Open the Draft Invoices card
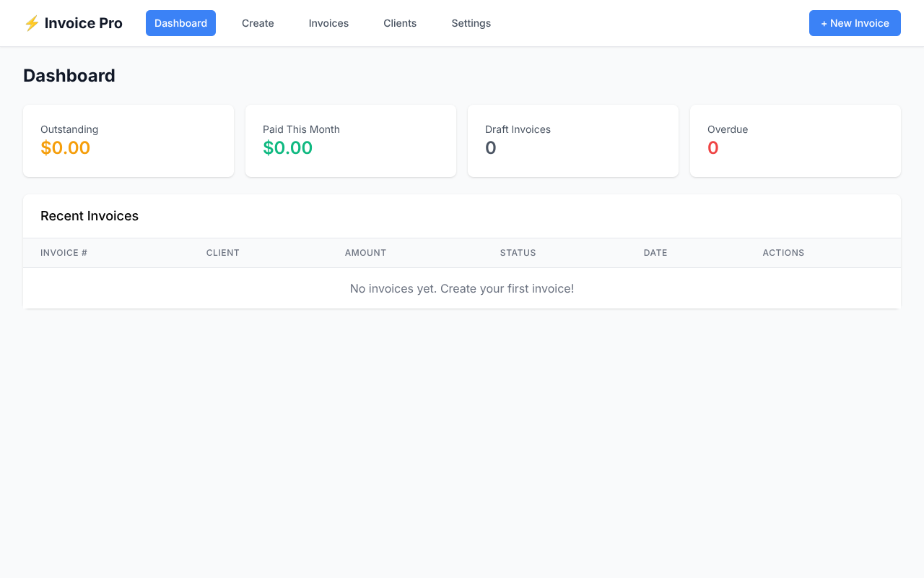Image resolution: width=924 pixels, height=578 pixels. [x=573, y=140]
